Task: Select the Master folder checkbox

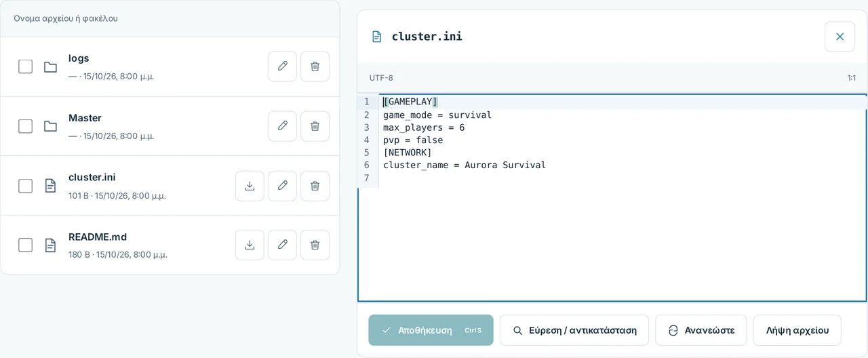Action: (25, 126)
